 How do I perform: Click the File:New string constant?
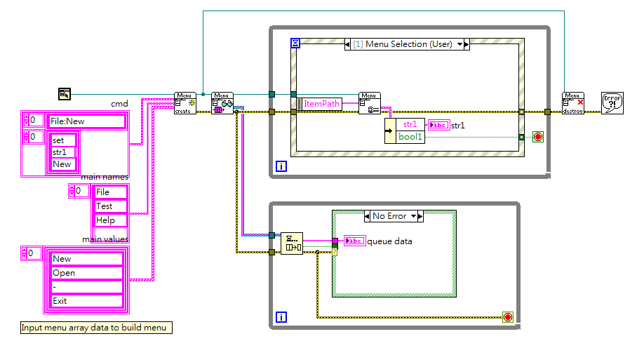pos(87,121)
